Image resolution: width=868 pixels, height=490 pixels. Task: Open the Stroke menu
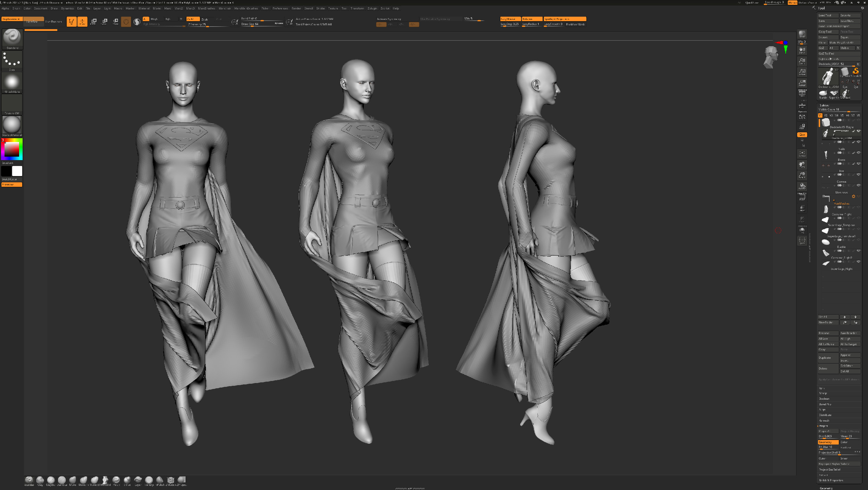click(x=320, y=8)
